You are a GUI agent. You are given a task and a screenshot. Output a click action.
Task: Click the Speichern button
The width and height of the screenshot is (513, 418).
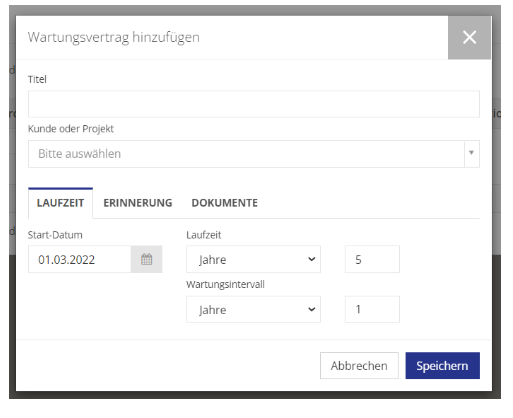point(442,366)
